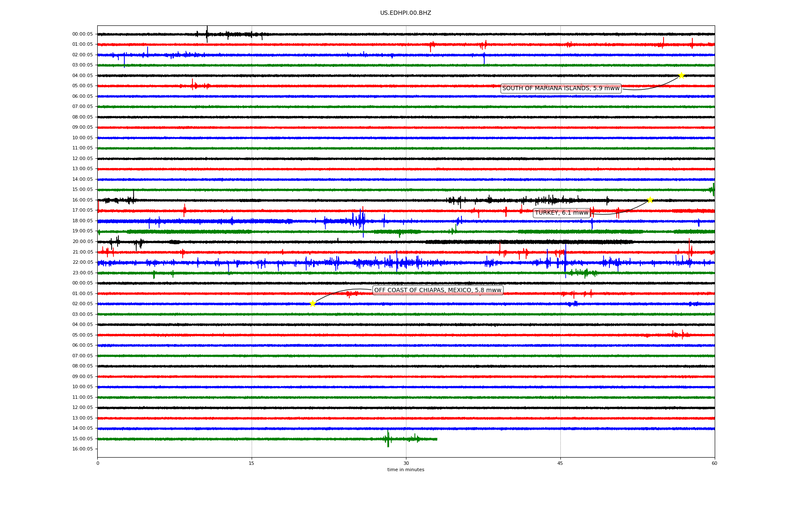Image resolution: width=812 pixels, height=508 pixels.
Task: Click the 16:00:05 label on the Turkey star row
Action: [82, 200]
